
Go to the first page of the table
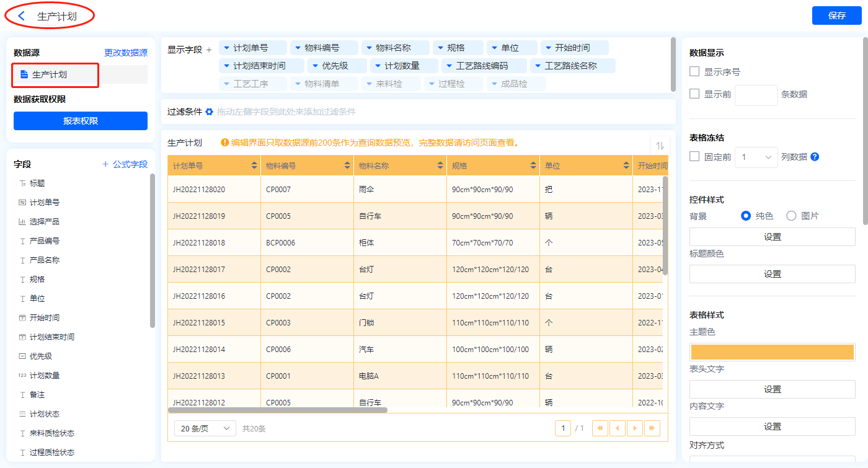coord(600,428)
